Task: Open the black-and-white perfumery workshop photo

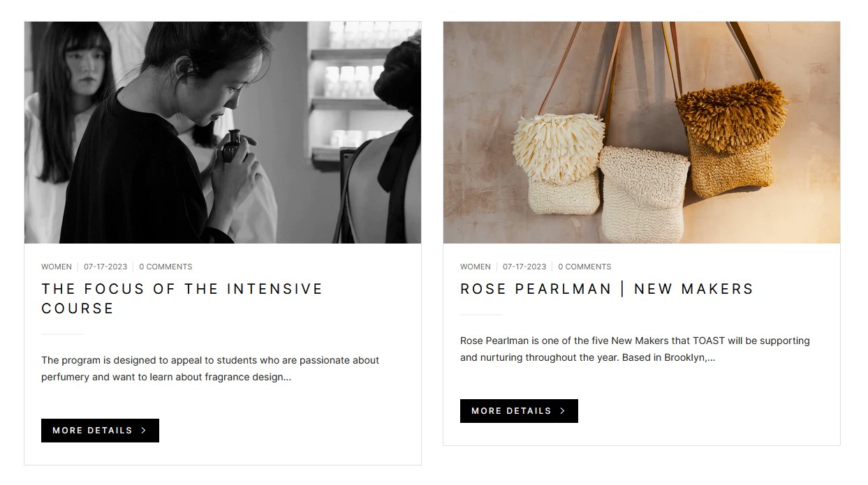Action: tap(223, 133)
